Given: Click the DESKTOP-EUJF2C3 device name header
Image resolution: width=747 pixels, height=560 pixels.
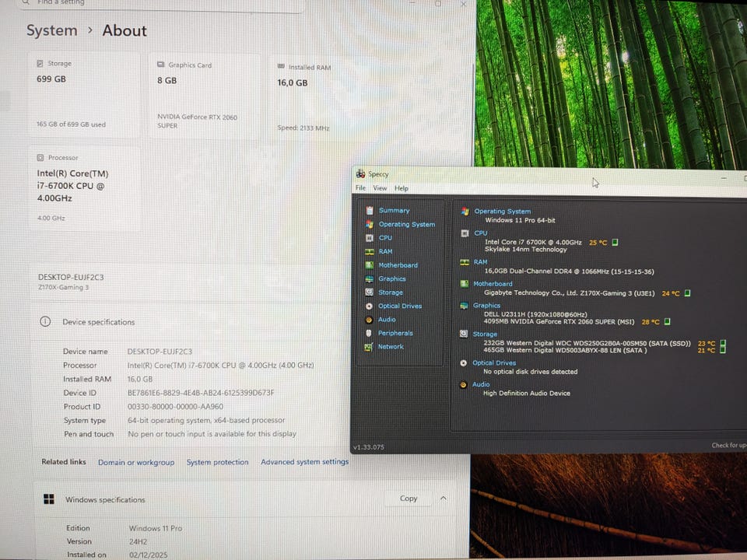Looking at the screenshot, I should click(71, 277).
